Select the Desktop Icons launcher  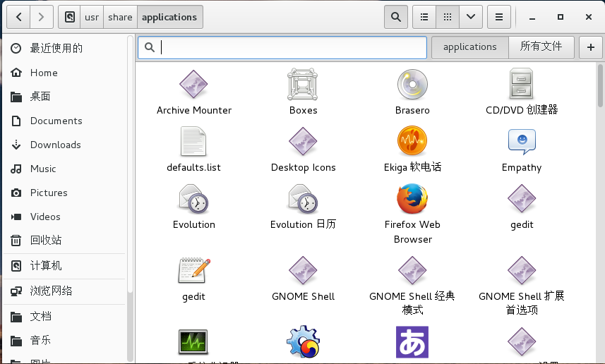pyautogui.click(x=303, y=142)
